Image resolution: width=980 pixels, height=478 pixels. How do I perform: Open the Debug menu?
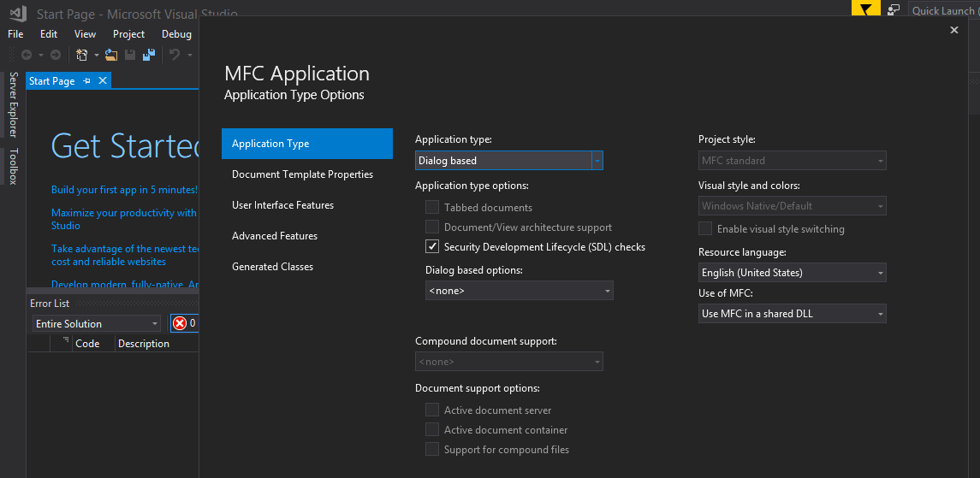pyautogui.click(x=177, y=34)
